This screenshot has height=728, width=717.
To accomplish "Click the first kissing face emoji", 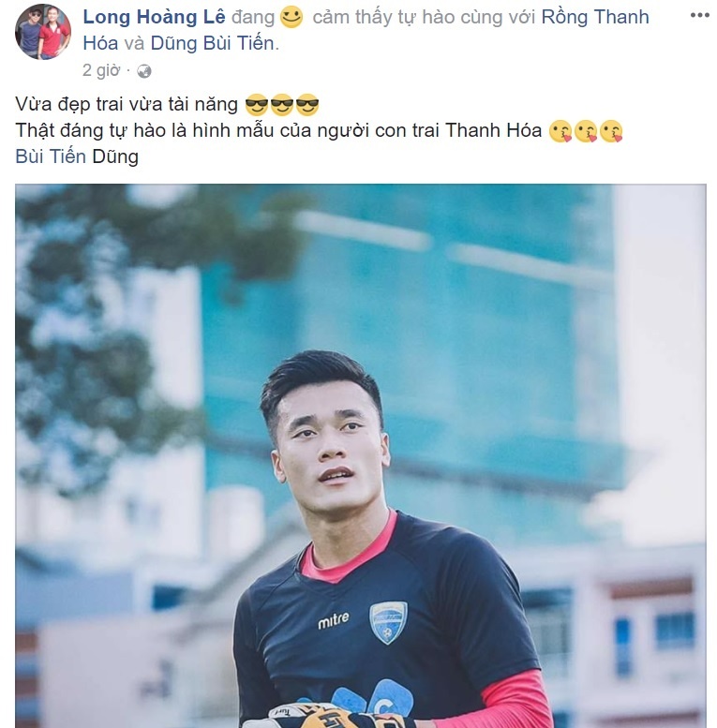I will pos(560,131).
